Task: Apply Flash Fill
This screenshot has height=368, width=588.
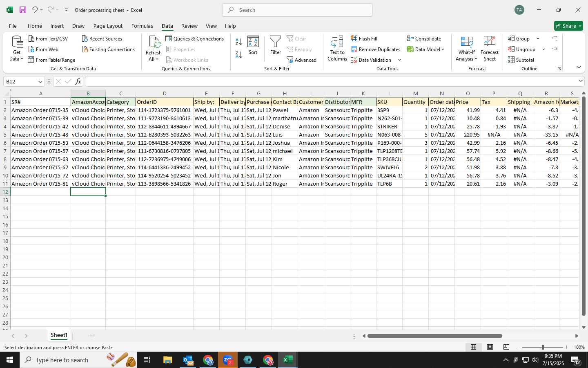Action: tap(364, 38)
